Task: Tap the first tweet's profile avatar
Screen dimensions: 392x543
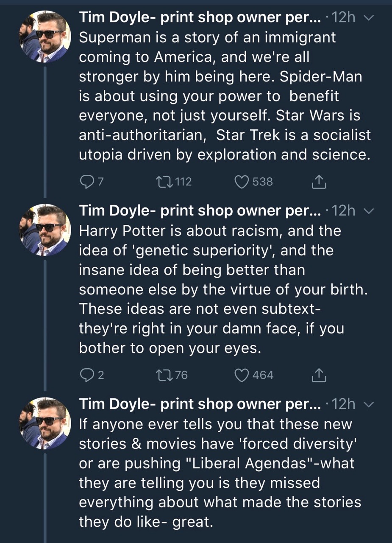Action: pos(45,36)
